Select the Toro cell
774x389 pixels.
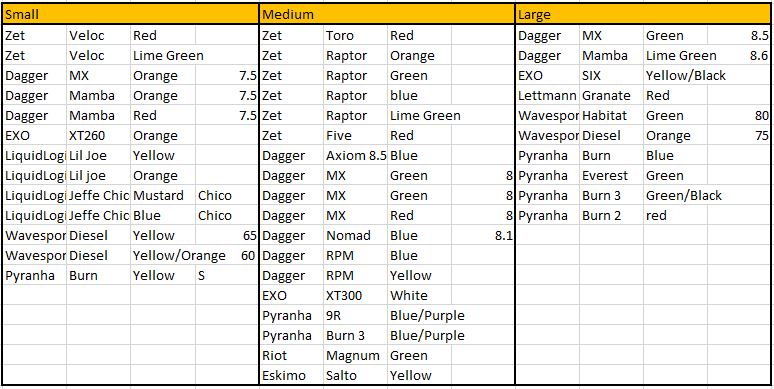[355, 36]
